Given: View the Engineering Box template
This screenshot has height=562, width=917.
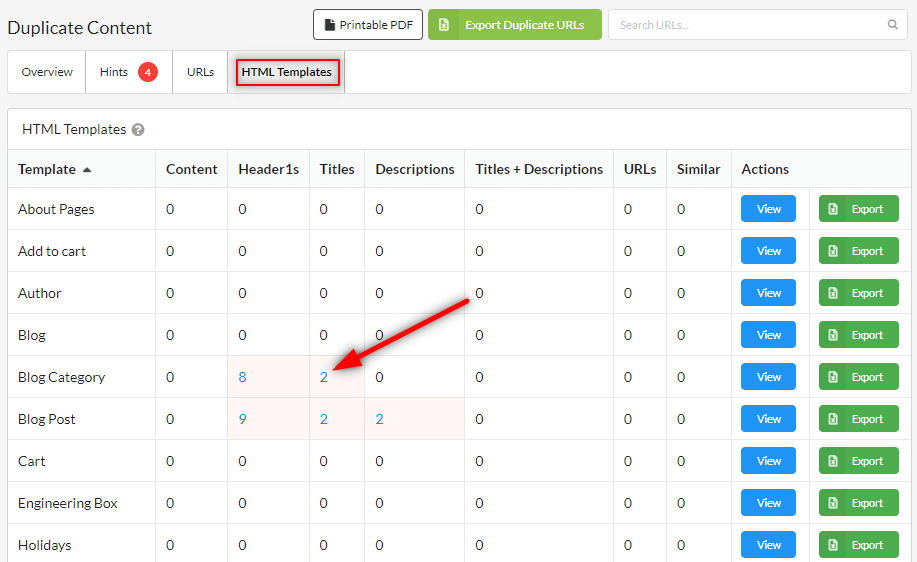Looking at the screenshot, I should click(x=768, y=503).
